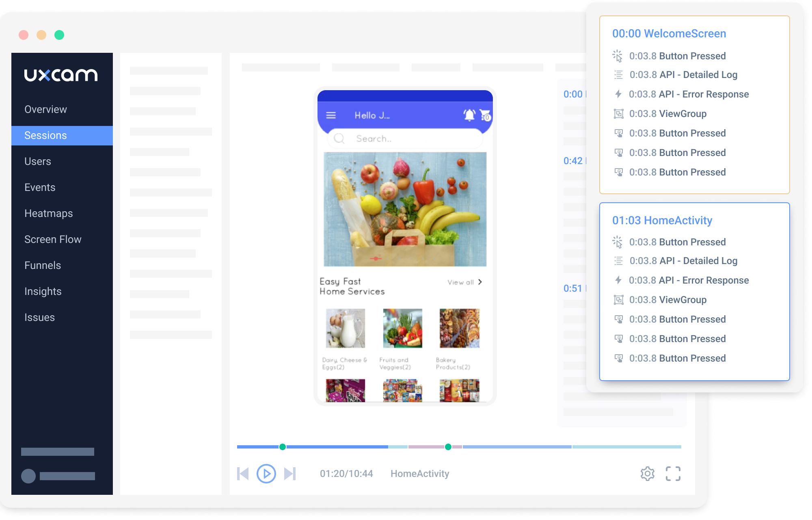Enter fullscreen video mode
Image resolution: width=812 pixels, height=520 pixels.
coord(673,474)
